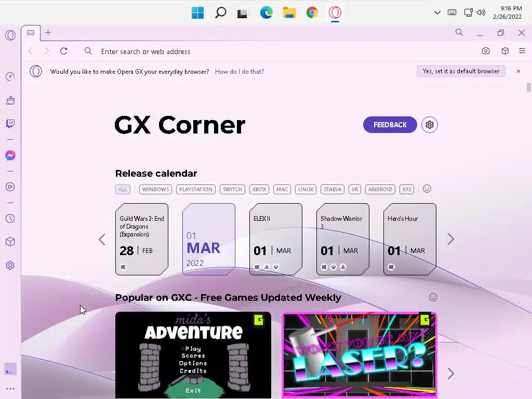Image resolution: width=532 pixels, height=399 pixels.
Task: Click the 01 MAR 2022 date card
Action: pos(209,239)
